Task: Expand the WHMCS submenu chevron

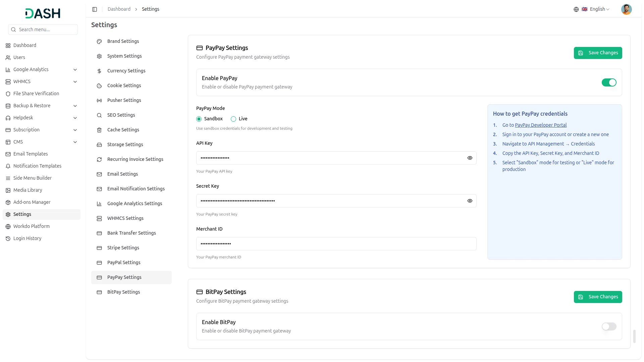Action: pyautogui.click(x=75, y=82)
